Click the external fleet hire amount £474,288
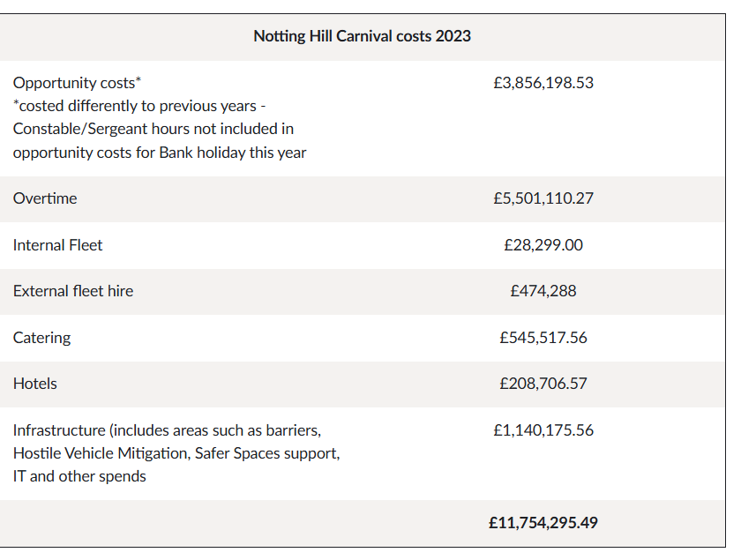 click(543, 291)
